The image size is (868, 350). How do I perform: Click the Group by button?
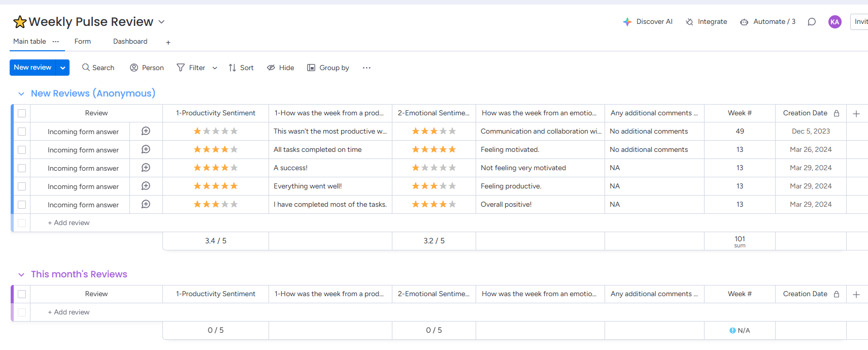coord(328,68)
